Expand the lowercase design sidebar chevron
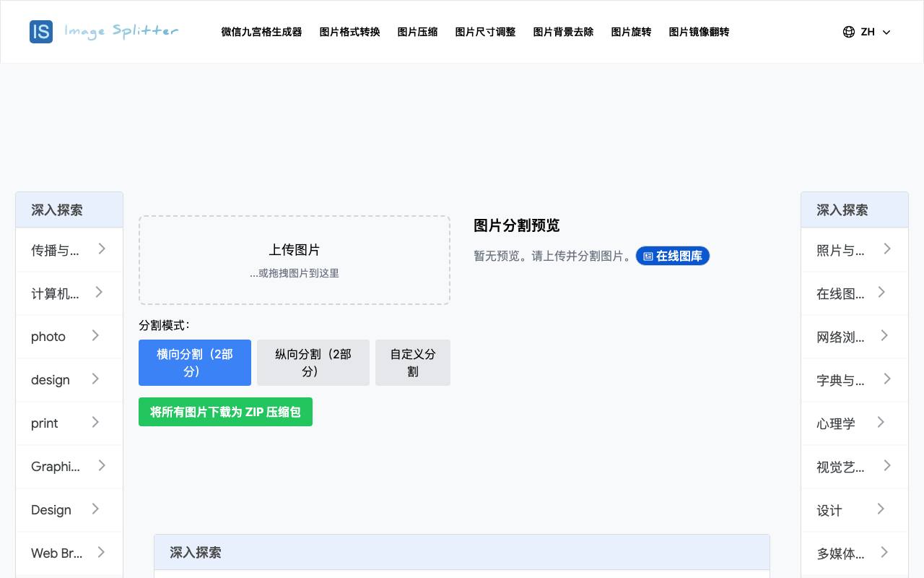 [x=95, y=379]
